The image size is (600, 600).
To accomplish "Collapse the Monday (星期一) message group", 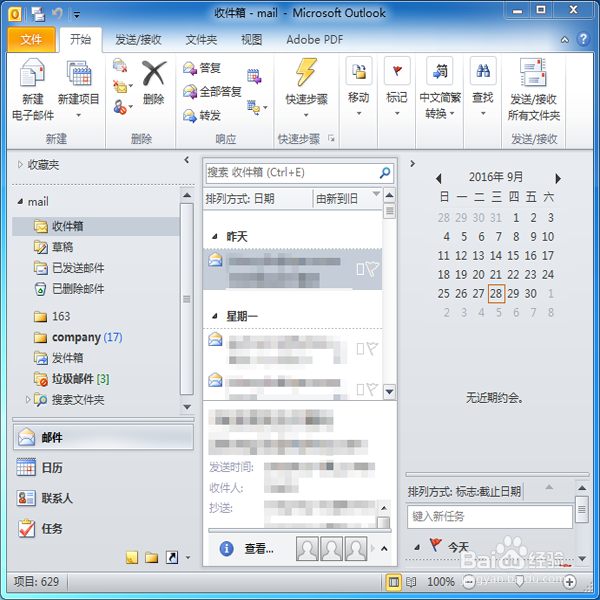I will click(215, 316).
